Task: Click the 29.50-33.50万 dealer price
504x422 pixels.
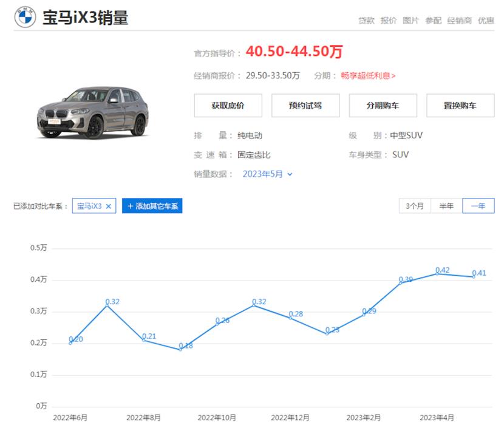Action: coord(273,75)
